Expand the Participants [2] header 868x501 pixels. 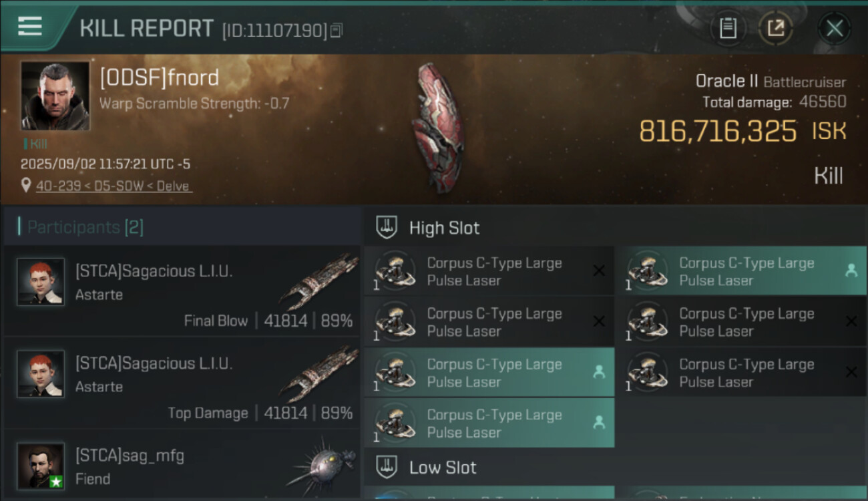click(182, 227)
